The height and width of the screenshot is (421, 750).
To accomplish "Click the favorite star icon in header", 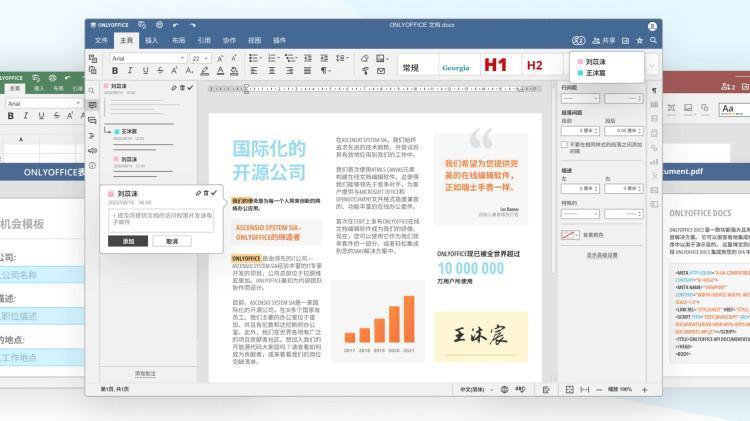I will 640,41.
